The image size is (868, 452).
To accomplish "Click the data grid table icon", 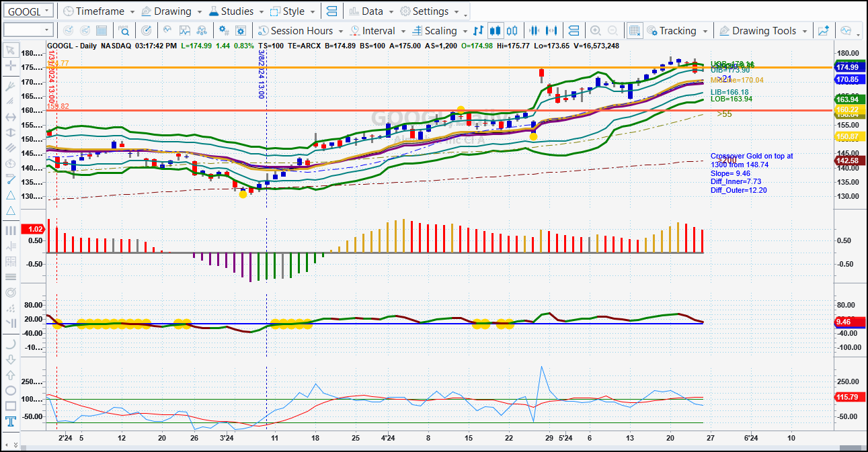I will (102, 30).
